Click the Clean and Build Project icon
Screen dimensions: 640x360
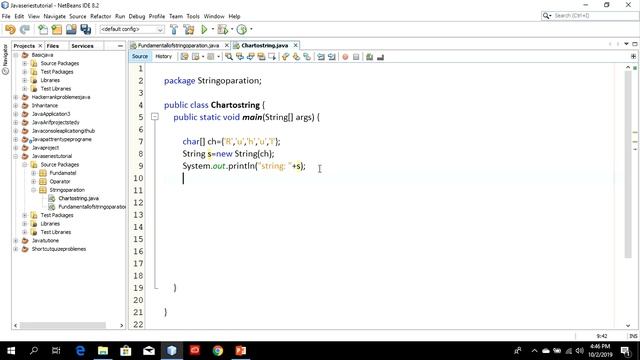click(189, 29)
